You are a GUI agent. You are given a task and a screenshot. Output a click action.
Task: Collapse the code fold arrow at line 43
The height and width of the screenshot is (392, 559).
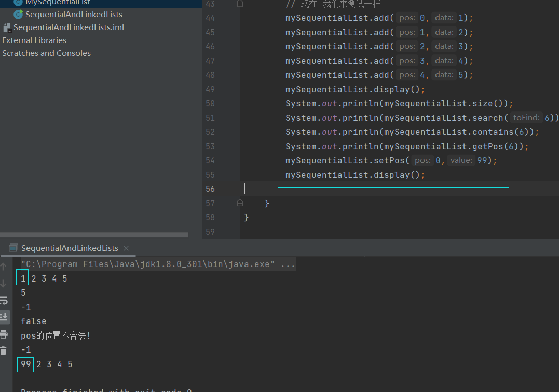pyautogui.click(x=239, y=3)
